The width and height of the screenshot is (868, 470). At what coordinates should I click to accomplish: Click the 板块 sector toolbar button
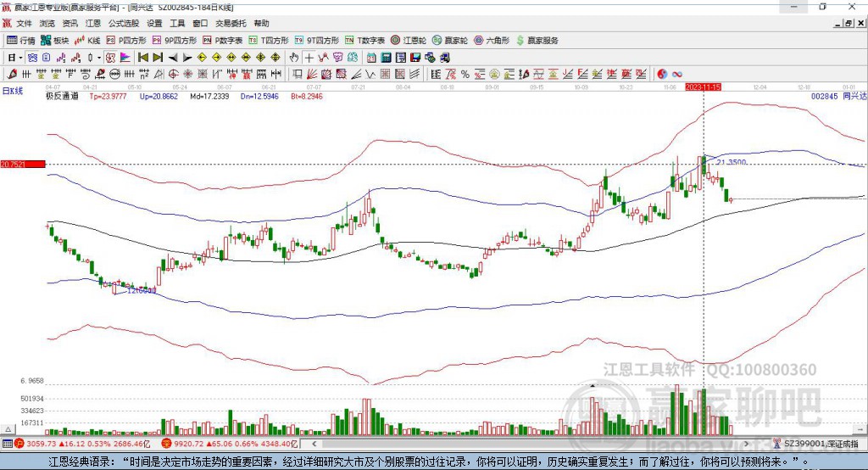coord(55,41)
